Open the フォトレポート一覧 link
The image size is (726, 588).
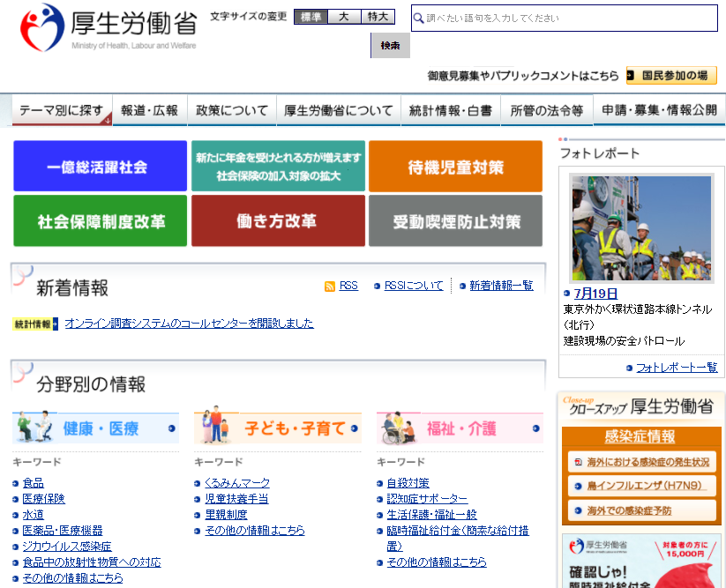pyautogui.click(x=677, y=368)
